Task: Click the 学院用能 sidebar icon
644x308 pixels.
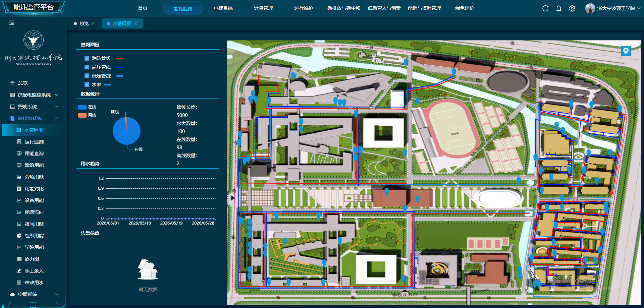Action: (19, 247)
